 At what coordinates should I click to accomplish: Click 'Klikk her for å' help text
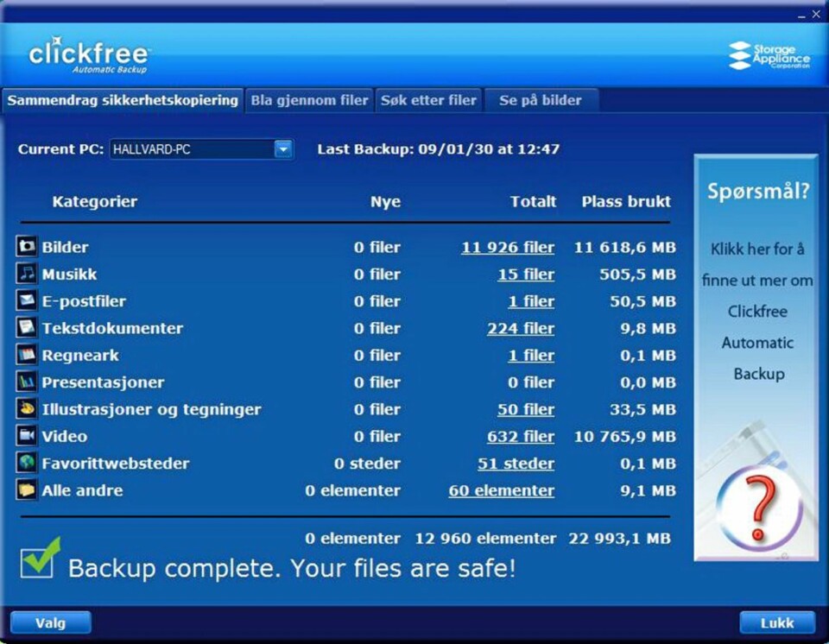click(757, 249)
